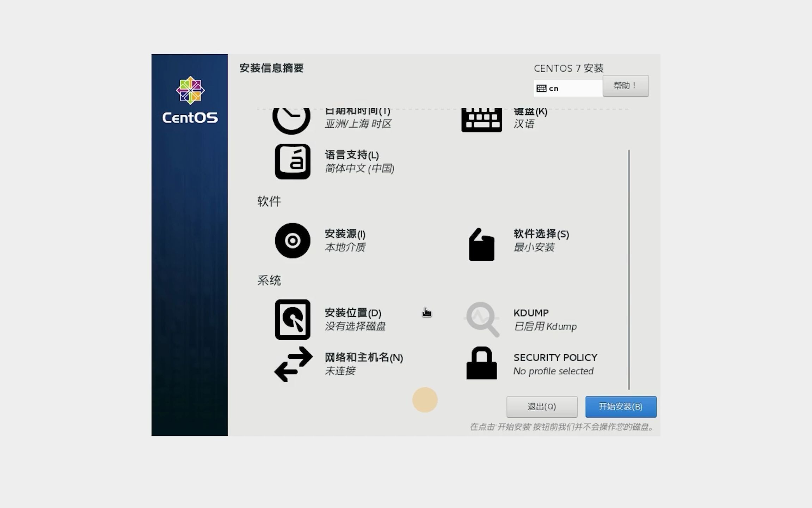Click the 最小安装 label under 软件选择
This screenshot has width=812, height=508.
(534, 247)
